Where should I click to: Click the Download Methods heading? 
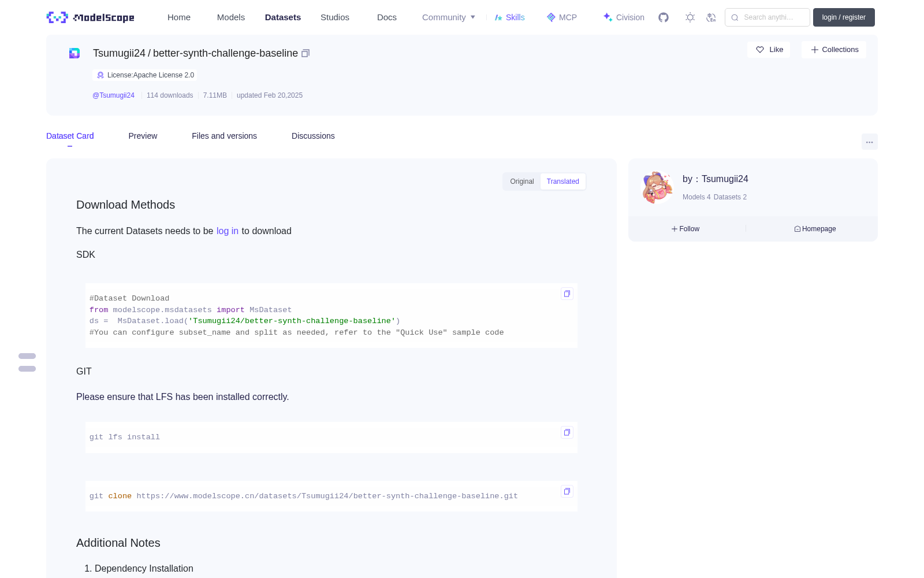[x=125, y=205]
